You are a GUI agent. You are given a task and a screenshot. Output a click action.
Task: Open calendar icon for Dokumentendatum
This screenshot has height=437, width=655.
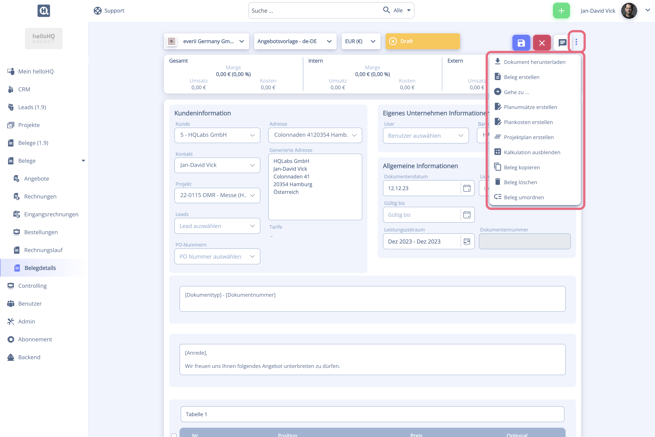467,188
